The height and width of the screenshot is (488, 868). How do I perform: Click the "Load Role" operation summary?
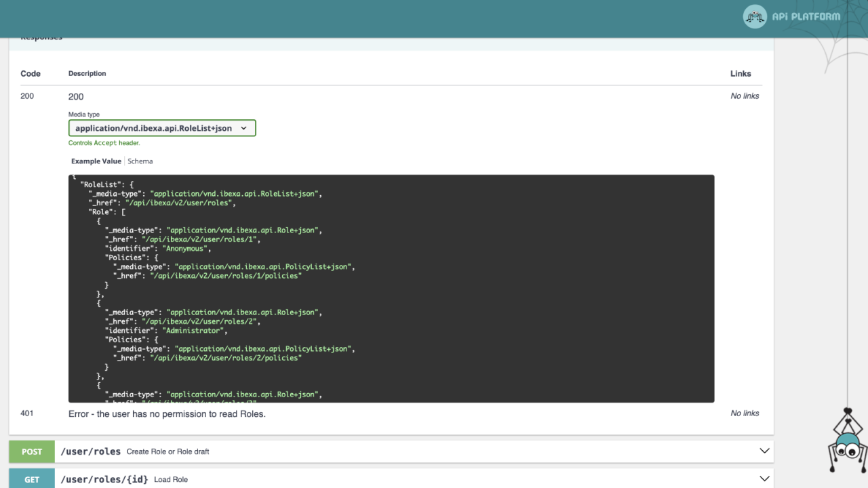click(170, 479)
